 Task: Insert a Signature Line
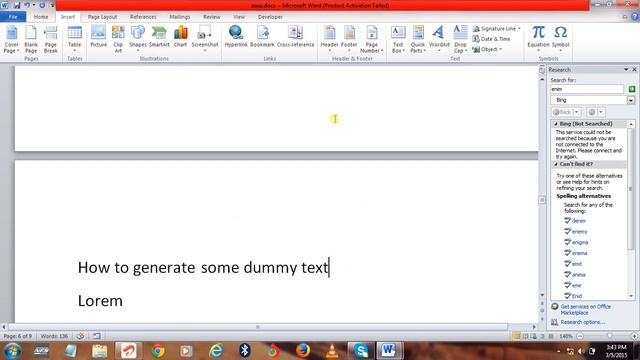494,29
